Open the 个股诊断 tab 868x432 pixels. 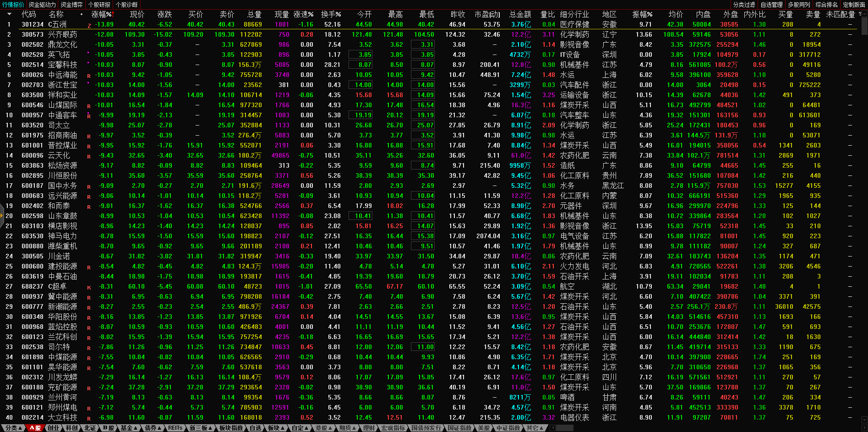(127, 5)
